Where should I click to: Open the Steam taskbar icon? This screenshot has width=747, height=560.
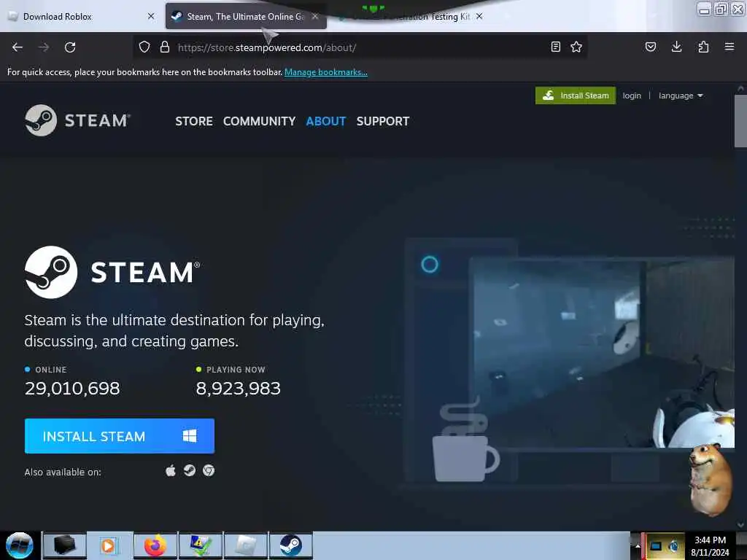[x=290, y=545]
